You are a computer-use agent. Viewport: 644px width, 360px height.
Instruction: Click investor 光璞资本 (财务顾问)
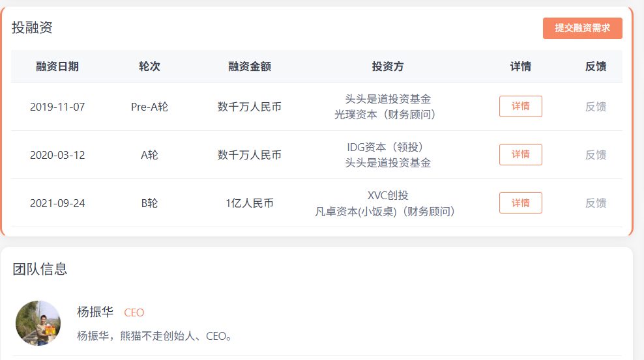[385, 115]
